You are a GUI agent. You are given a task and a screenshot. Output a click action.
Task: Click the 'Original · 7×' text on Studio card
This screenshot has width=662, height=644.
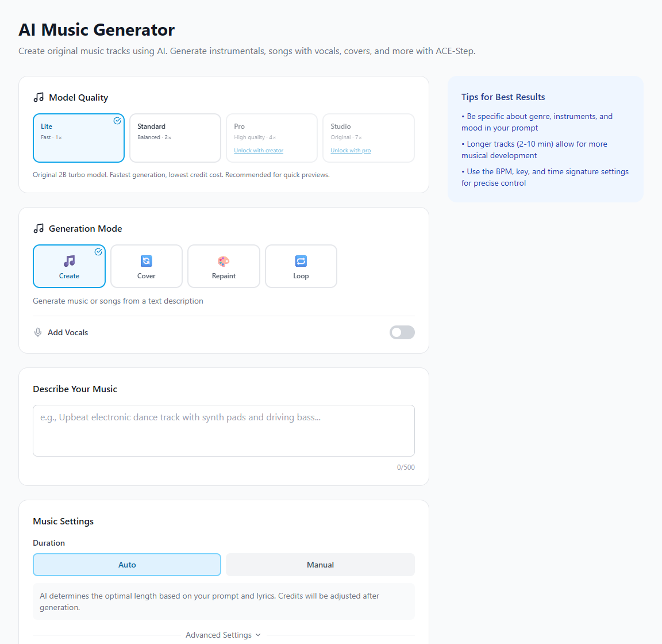(346, 137)
